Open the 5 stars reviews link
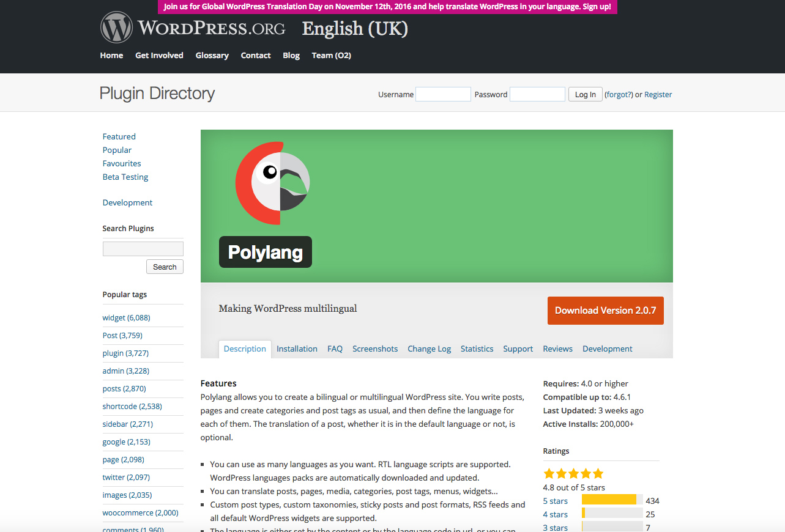This screenshot has width=785, height=532. (556, 501)
